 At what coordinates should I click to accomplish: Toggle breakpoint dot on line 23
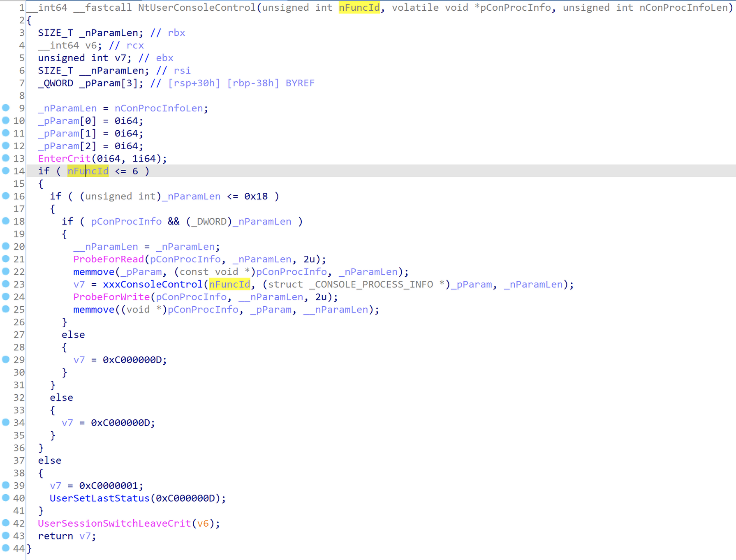point(6,284)
